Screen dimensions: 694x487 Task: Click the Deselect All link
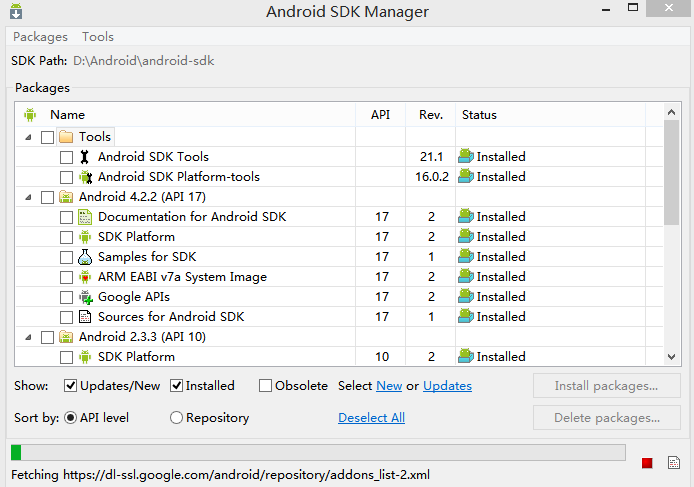tap(371, 418)
